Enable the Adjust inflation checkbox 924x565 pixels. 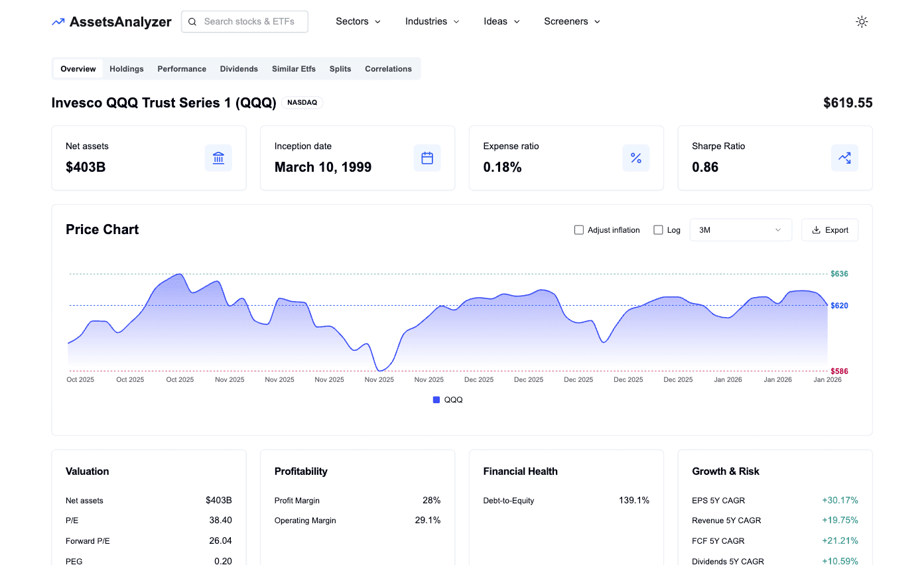pos(578,229)
